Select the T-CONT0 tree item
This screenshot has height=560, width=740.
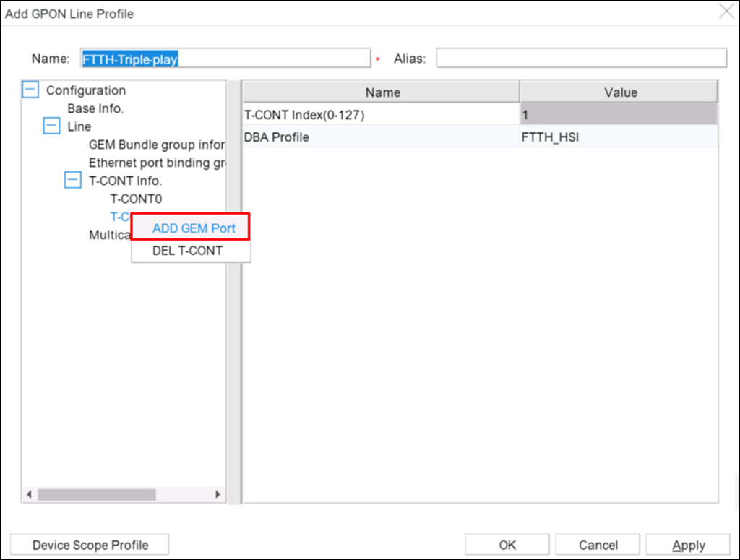point(136,199)
